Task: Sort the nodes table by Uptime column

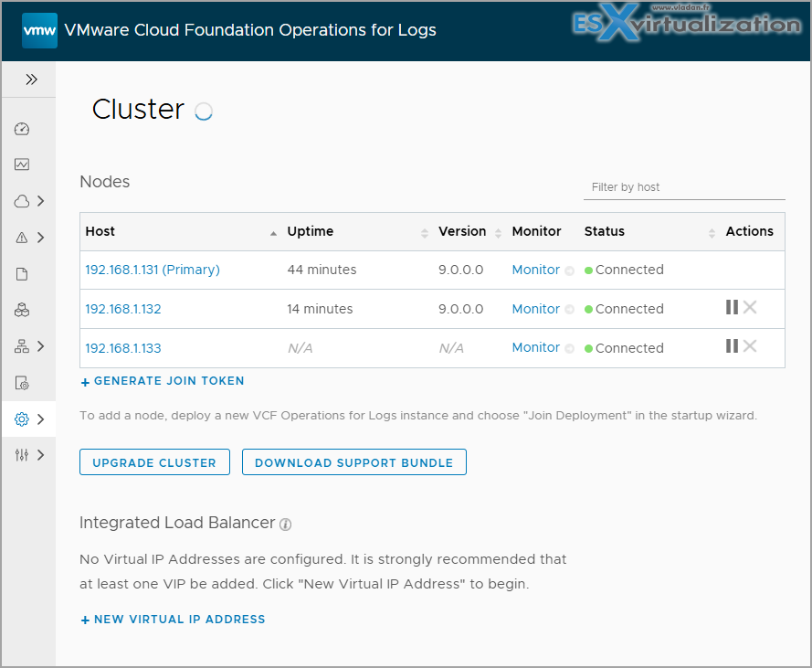Action: click(424, 233)
